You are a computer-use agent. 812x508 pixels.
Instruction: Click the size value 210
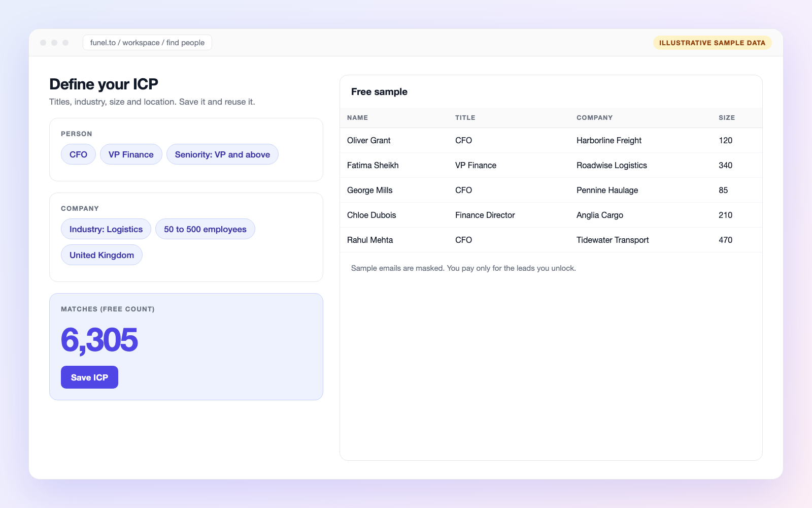pyautogui.click(x=725, y=215)
